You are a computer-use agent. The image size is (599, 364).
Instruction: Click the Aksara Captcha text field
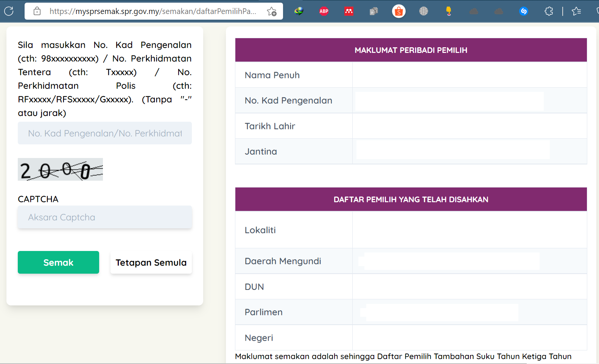point(105,217)
